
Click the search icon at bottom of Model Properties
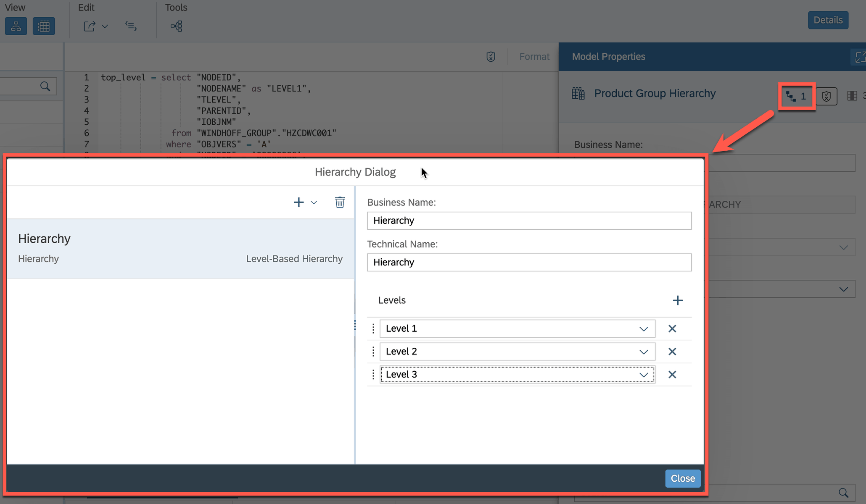point(843,493)
